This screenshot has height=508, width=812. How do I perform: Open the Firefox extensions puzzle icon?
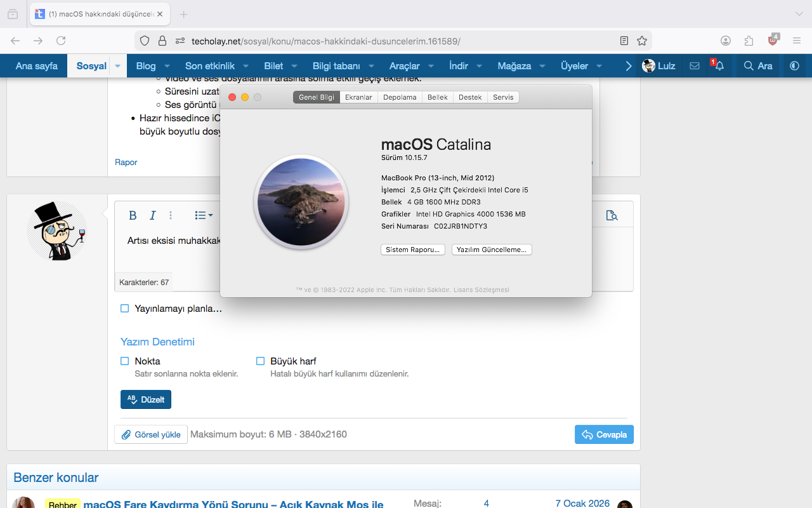(749, 41)
